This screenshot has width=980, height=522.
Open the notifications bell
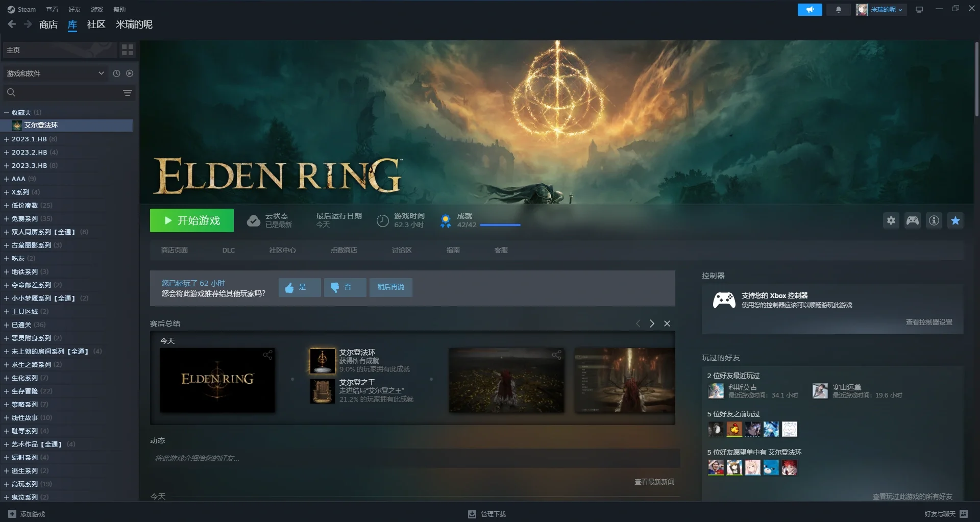838,10
